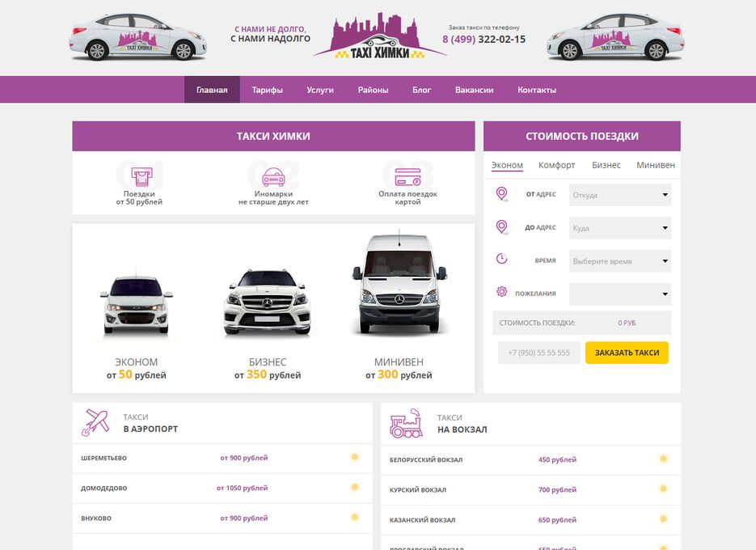756x550 pixels.
Task: Click the phone number input field
Action: click(x=539, y=353)
